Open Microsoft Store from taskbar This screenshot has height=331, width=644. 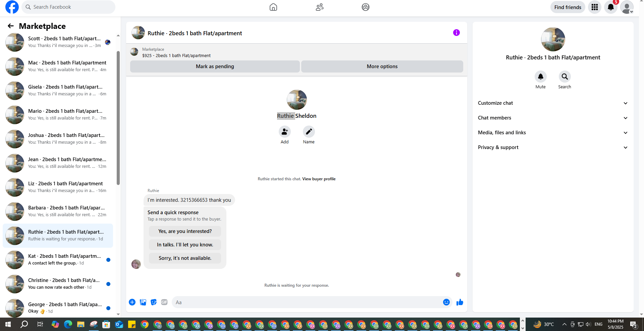click(106, 324)
